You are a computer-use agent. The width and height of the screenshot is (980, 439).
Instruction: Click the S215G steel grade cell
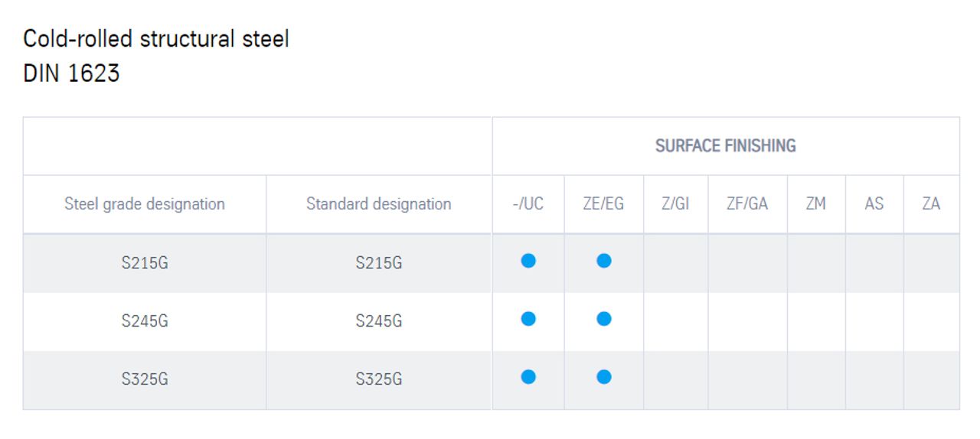tap(145, 263)
